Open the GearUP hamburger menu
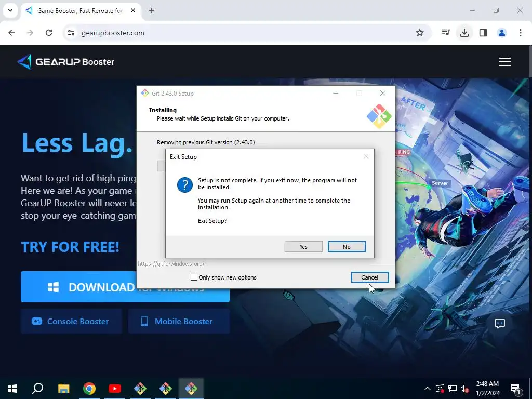The width and height of the screenshot is (532, 399). click(504, 62)
